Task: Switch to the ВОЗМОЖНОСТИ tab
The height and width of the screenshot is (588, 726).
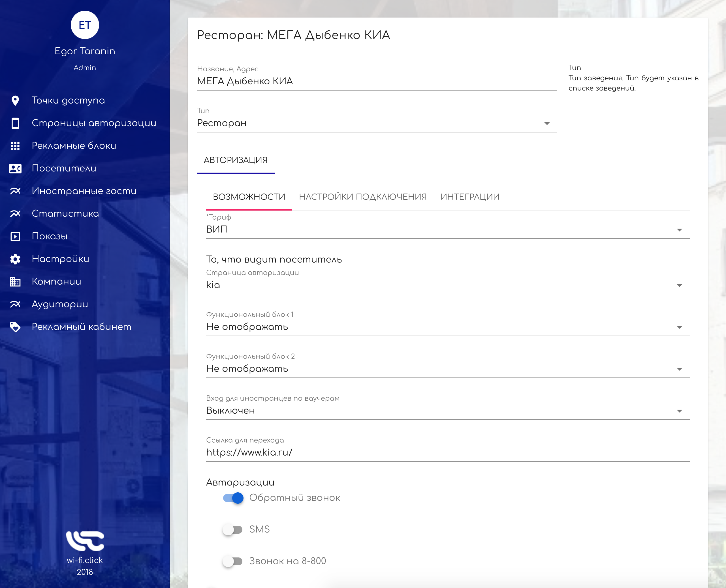Action: pos(249,197)
